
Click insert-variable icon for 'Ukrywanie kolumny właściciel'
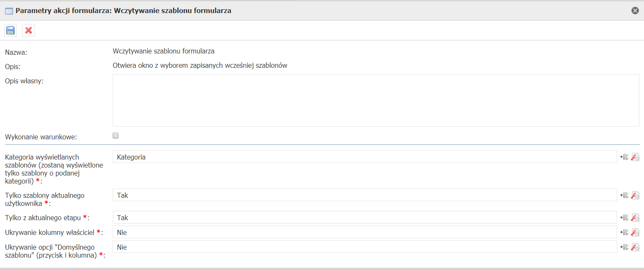624,232
